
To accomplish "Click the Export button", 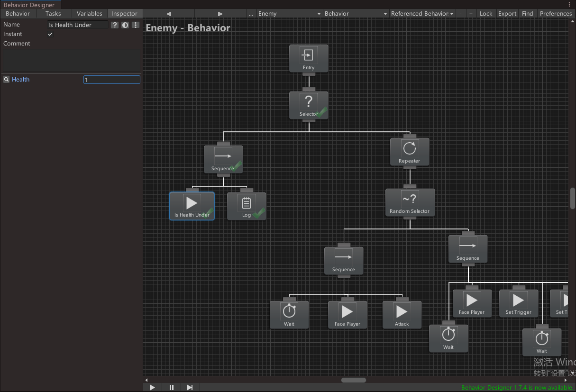I will [507, 13].
